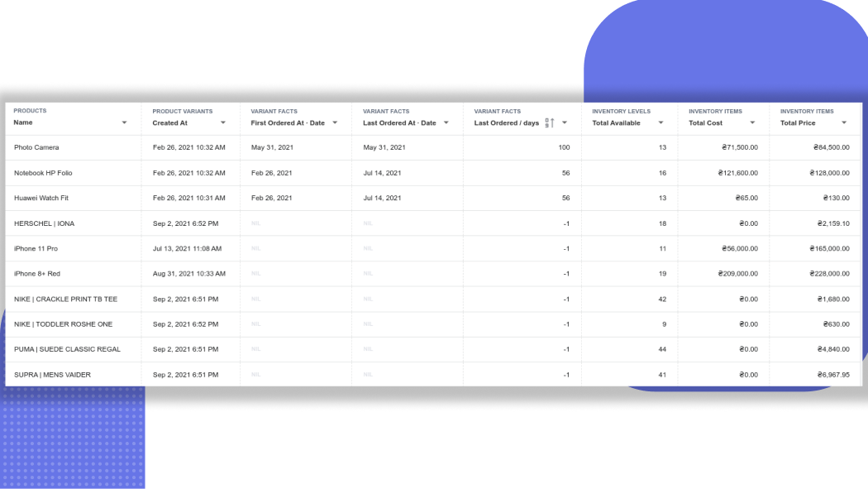Click the 100 days value for Photo Camera

[x=564, y=147]
